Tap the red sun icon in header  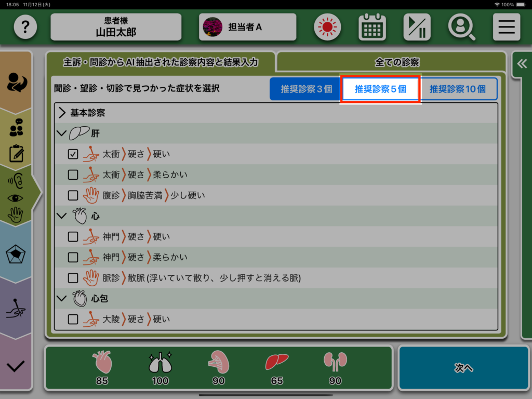click(327, 27)
